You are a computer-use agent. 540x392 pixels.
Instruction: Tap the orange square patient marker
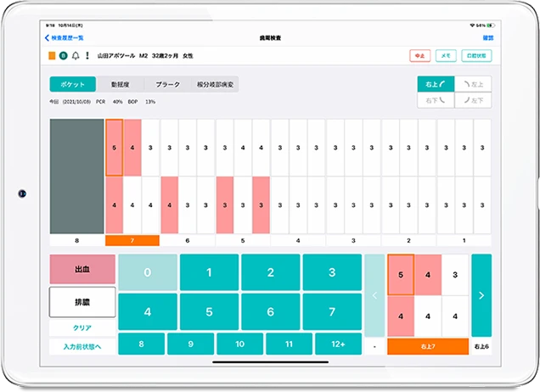(x=51, y=56)
